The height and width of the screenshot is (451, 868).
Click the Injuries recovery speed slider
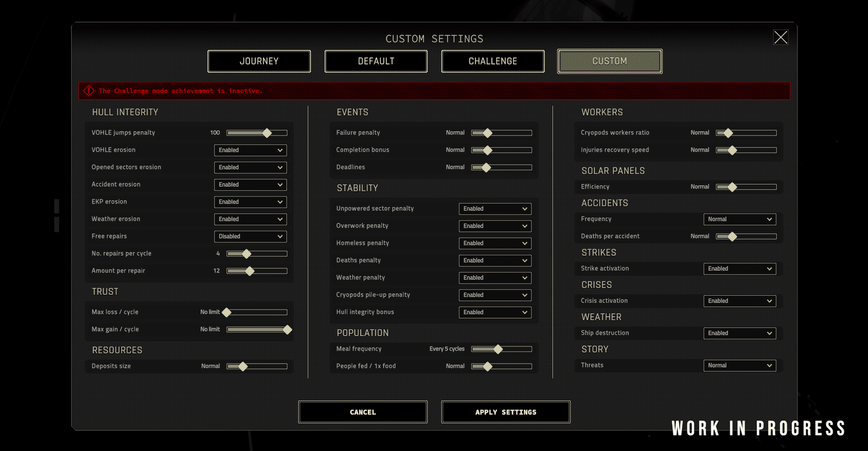tap(746, 150)
